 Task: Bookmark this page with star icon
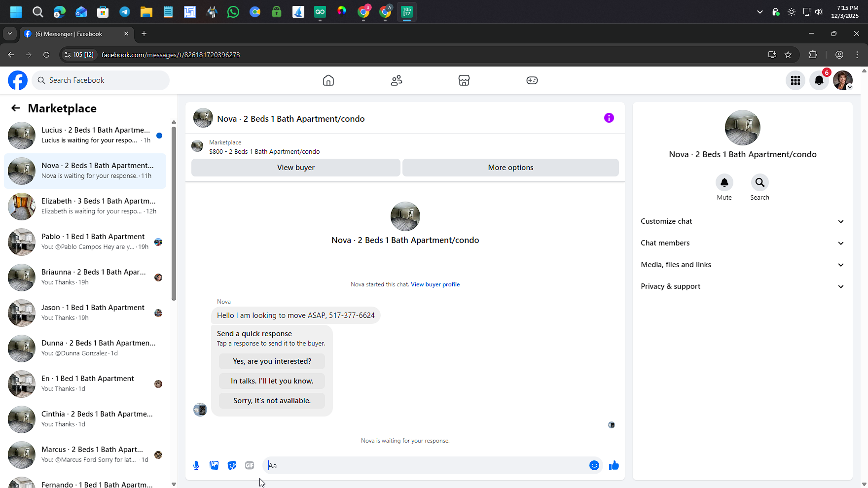point(788,55)
